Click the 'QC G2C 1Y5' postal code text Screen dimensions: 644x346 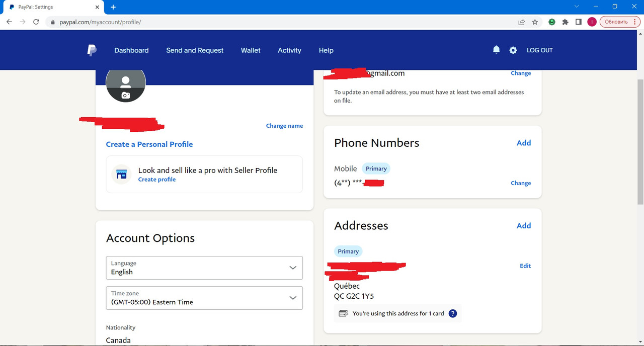354,296
